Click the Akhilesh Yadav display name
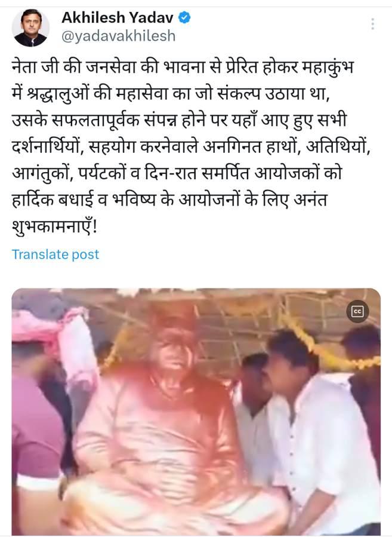The image size is (392, 537). (x=118, y=17)
